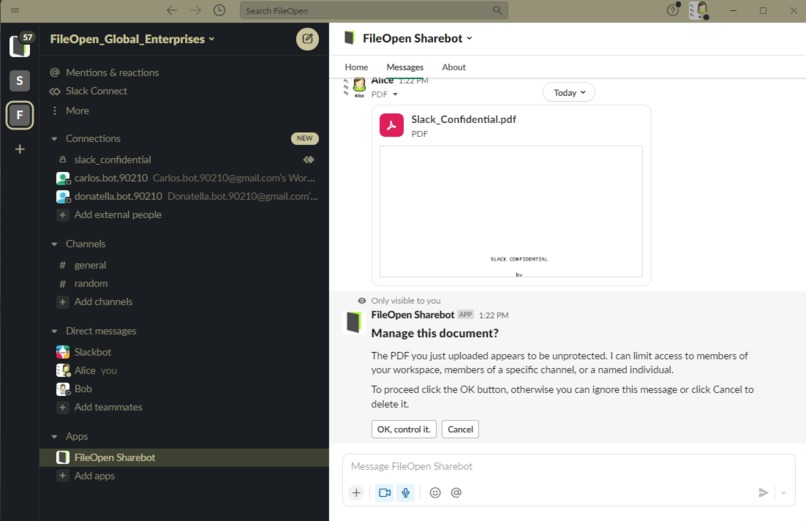Switch to the S workspace icon
The height and width of the screenshot is (521, 806).
coord(20,81)
